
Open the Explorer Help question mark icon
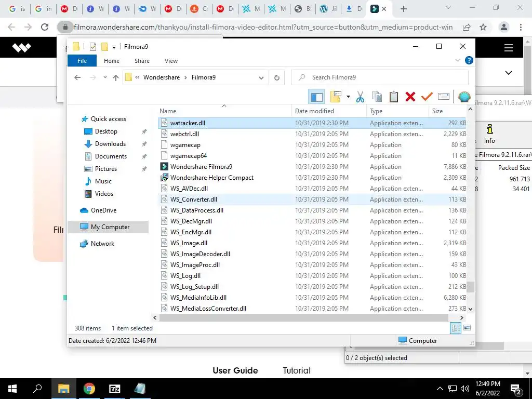[x=469, y=60]
